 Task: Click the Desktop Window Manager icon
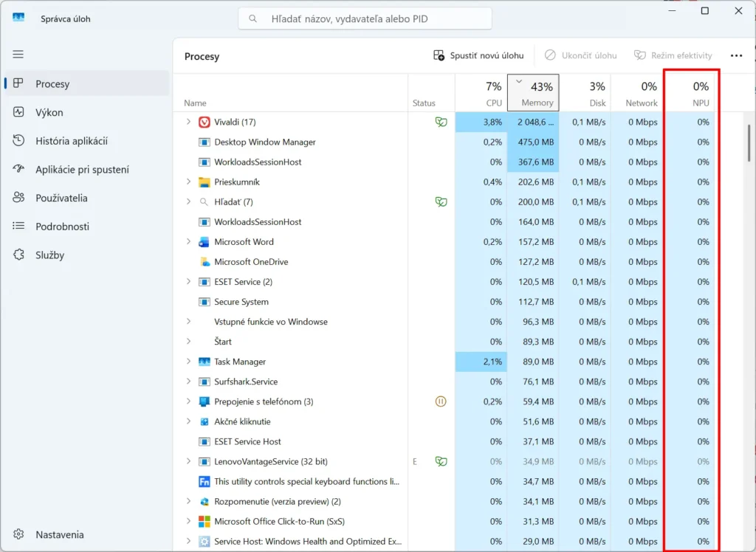pyautogui.click(x=205, y=142)
